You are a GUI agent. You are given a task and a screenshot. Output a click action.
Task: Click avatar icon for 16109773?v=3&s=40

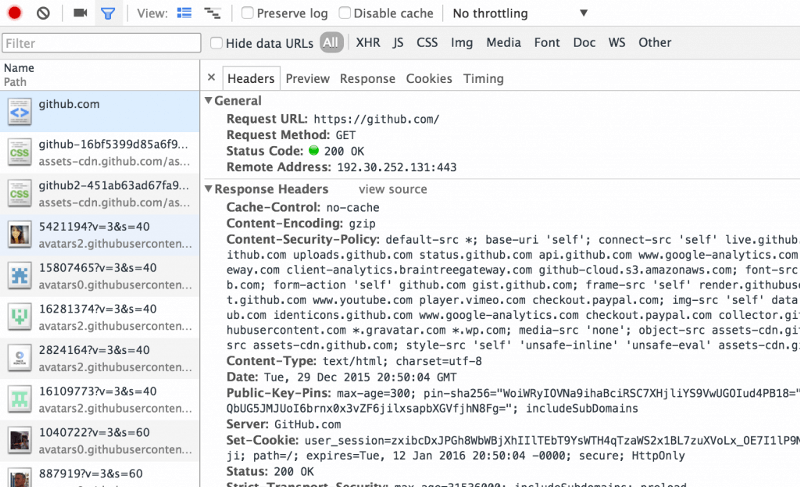[x=19, y=399]
